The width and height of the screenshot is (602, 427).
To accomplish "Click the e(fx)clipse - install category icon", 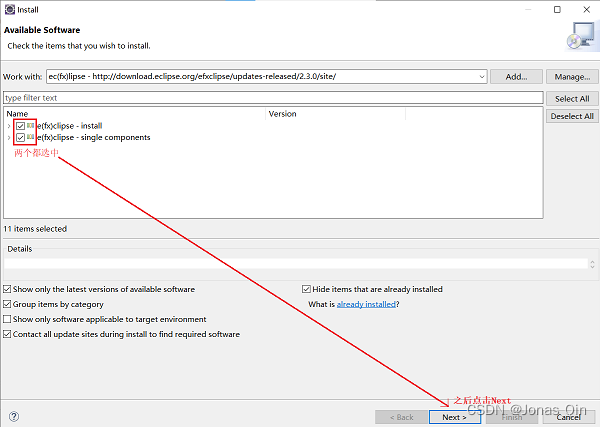I will (x=31, y=126).
